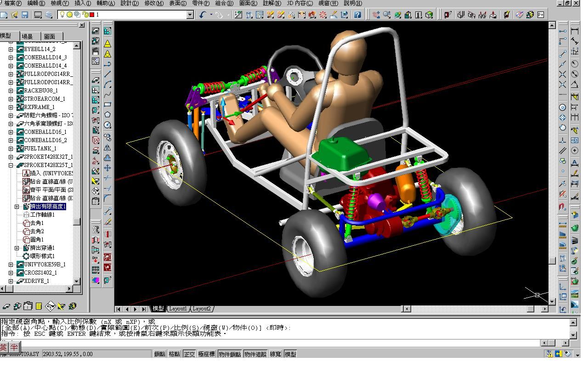Viewport: 588px width, 368px height.
Task: Switch to the Layout1 tab
Action: (178, 309)
